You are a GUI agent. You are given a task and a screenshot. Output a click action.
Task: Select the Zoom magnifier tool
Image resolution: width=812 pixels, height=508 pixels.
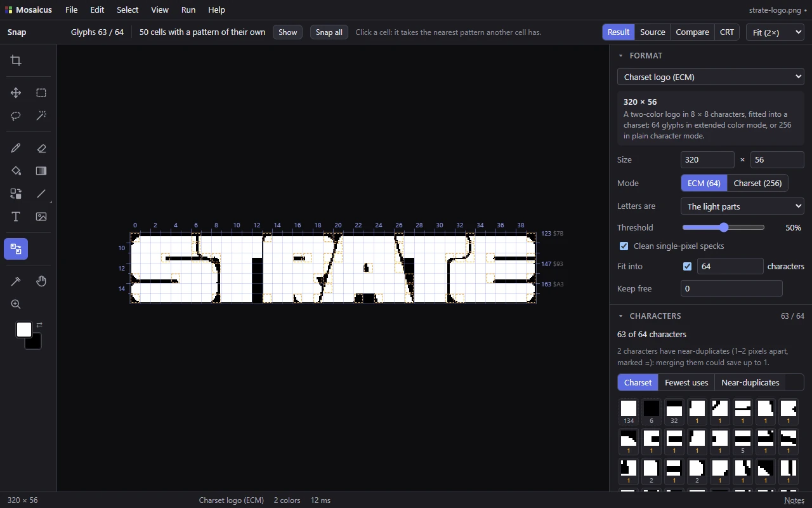pos(16,304)
